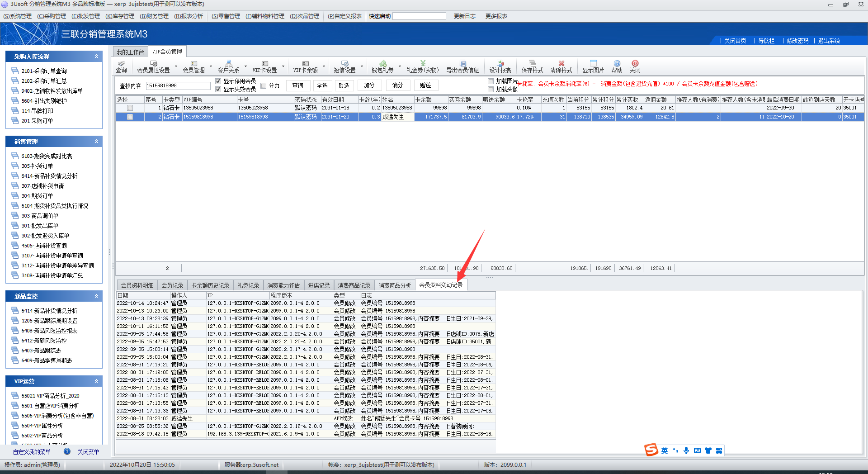Click 清除格式 toolbar icon
868x474 pixels.
click(x=561, y=66)
